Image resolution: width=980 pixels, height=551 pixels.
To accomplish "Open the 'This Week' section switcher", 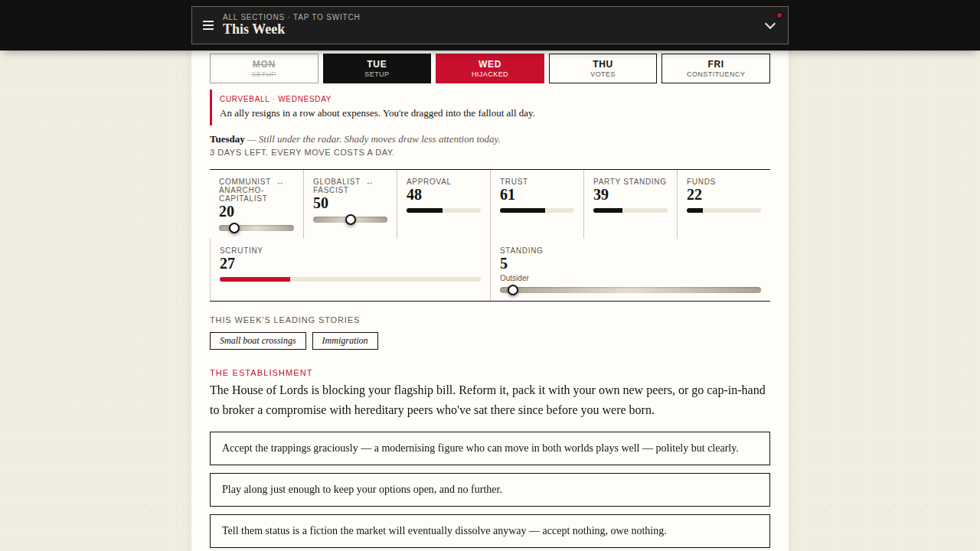I will 490,25.
